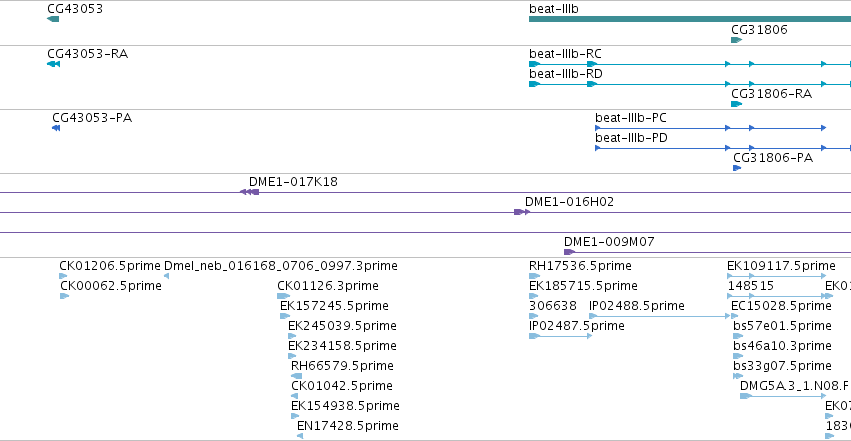Select the CG31806-RA transcript glyph
The image size is (851, 441).
736,104
